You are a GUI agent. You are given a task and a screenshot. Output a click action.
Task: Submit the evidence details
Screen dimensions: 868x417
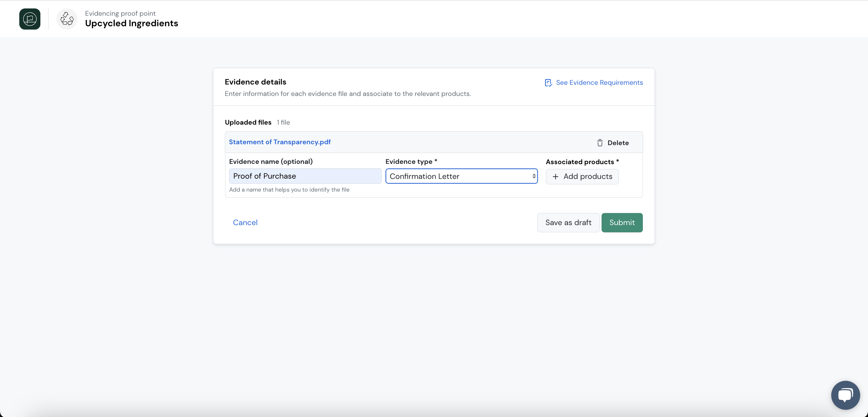(622, 223)
